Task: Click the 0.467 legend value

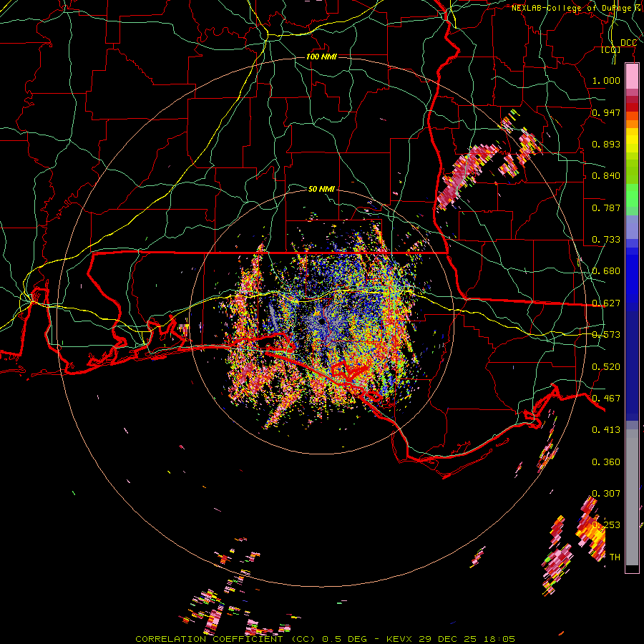Action: [x=606, y=398]
